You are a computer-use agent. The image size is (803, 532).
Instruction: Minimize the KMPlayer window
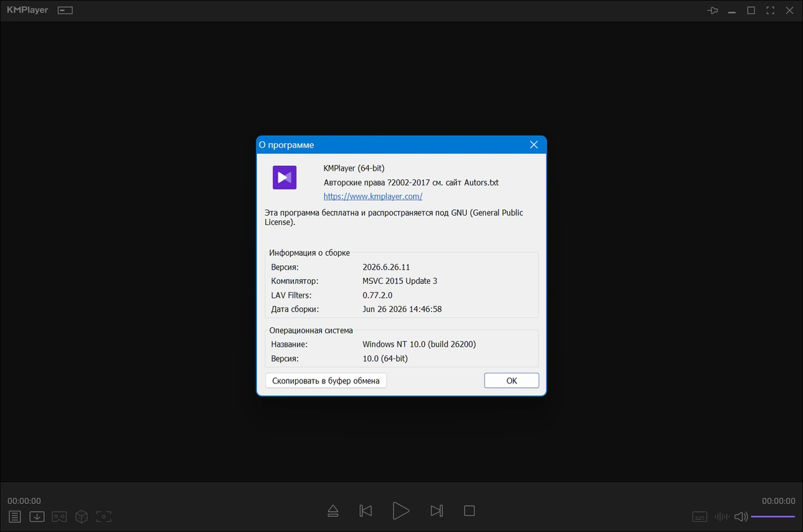point(732,11)
